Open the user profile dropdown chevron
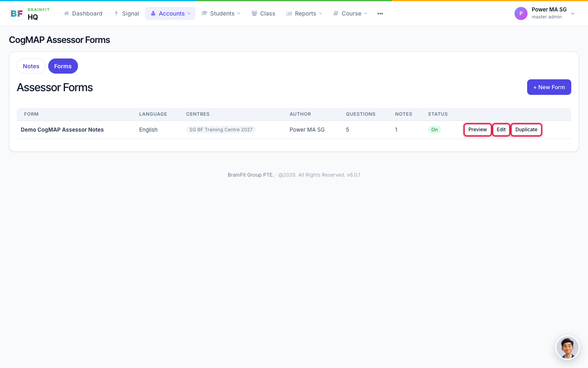The image size is (588, 368). (x=572, y=13)
